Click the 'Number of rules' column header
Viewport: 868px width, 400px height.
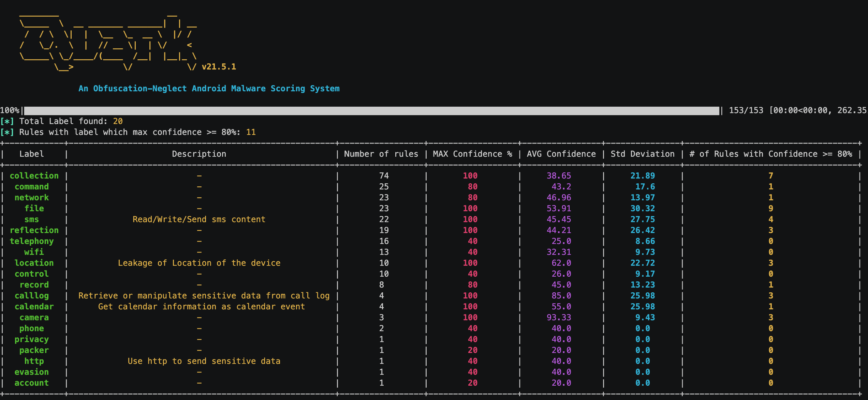[381, 154]
